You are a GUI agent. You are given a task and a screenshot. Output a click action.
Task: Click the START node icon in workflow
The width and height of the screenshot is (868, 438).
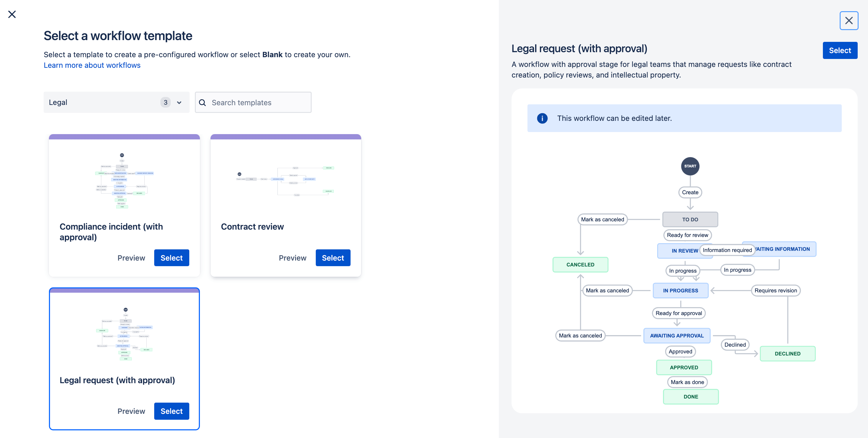(x=689, y=166)
